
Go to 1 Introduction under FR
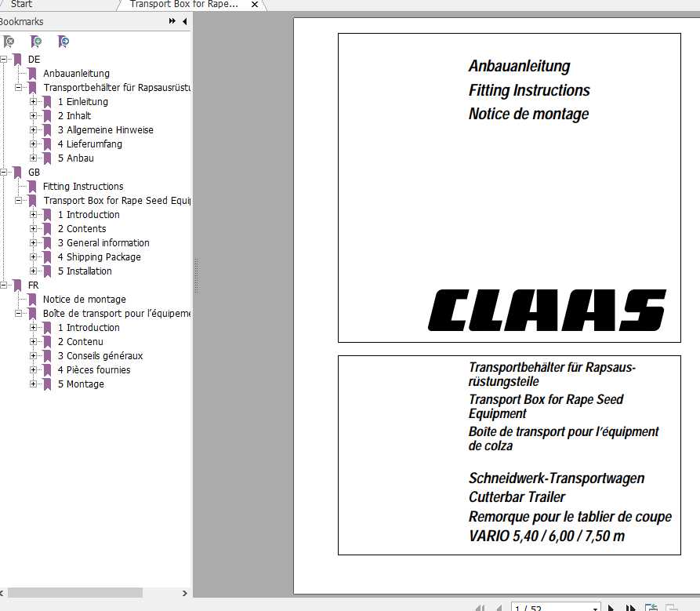coord(89,327)
